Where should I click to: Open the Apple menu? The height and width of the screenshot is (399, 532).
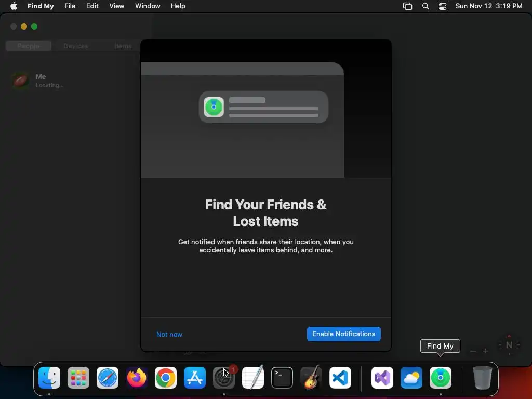[14, 6]
